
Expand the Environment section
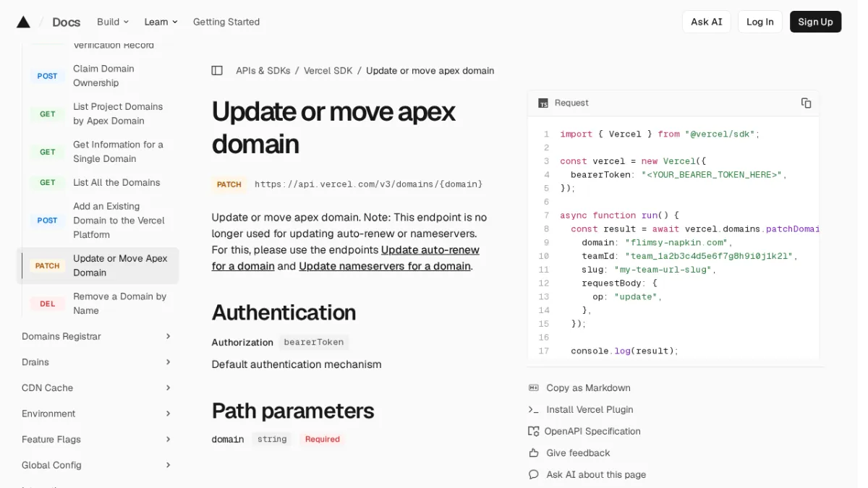[x=97, y=414]
